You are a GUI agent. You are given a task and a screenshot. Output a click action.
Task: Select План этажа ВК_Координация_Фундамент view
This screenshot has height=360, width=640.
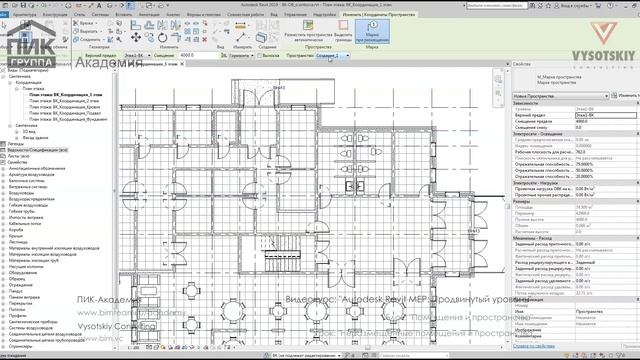(68, 119)
